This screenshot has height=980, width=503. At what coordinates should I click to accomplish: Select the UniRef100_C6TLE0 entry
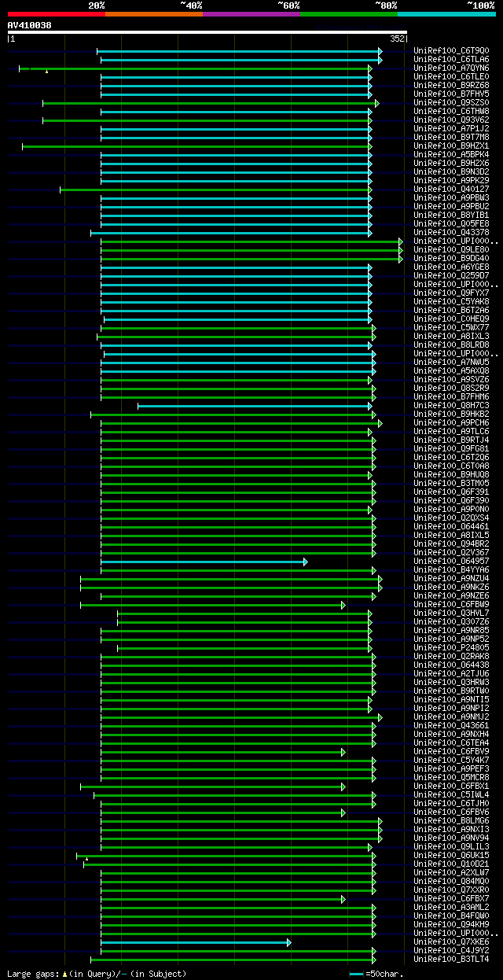tap(451, 77)
